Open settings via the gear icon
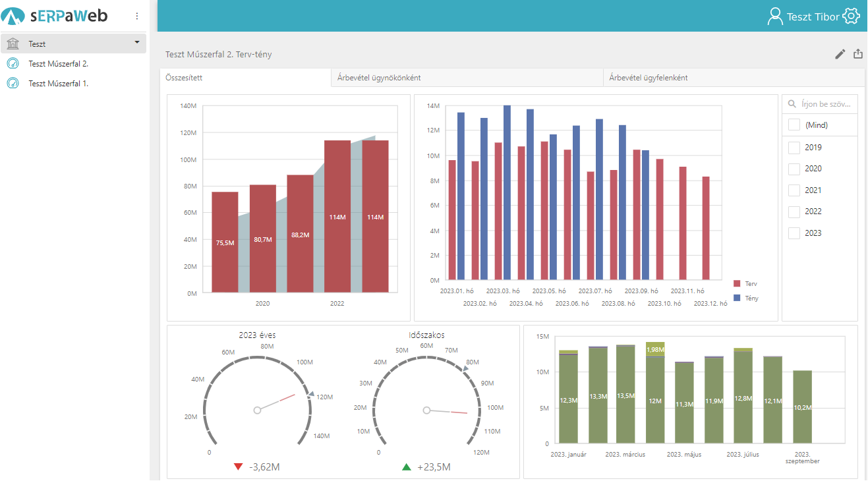This screenshot has height=481, width=868. (852, 16)
